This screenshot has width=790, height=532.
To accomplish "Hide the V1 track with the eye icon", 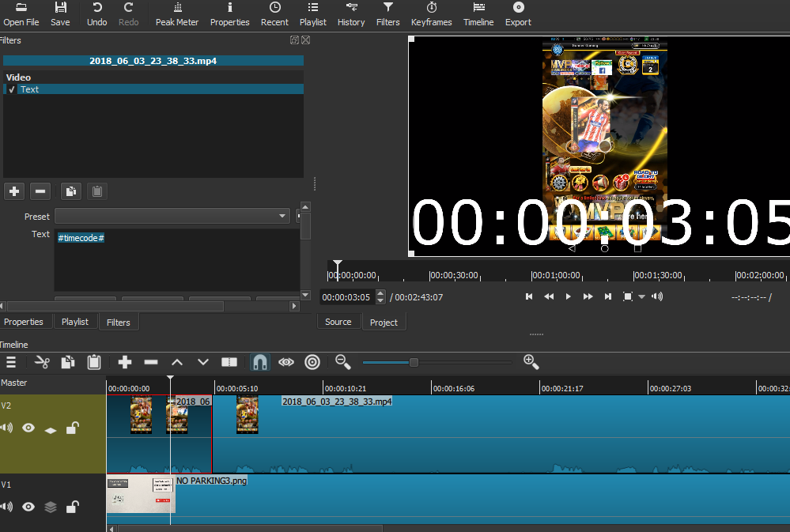I will (x=28, y=507).
